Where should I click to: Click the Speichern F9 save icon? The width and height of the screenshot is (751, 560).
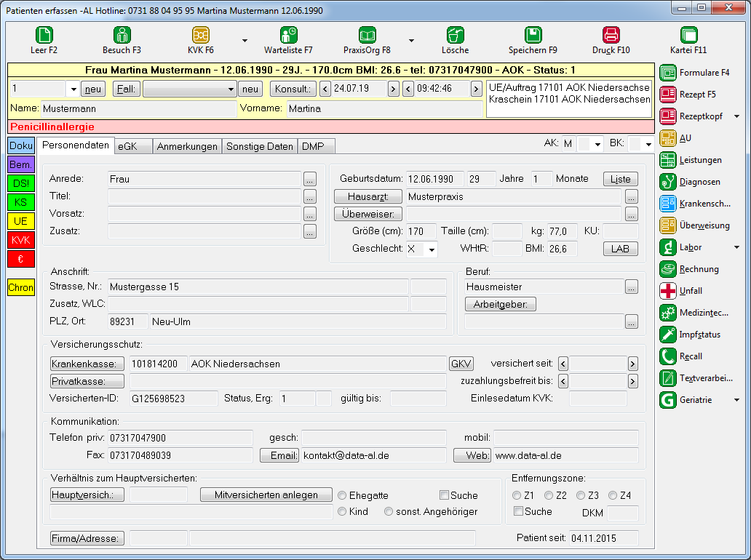(x=533, y=35)
